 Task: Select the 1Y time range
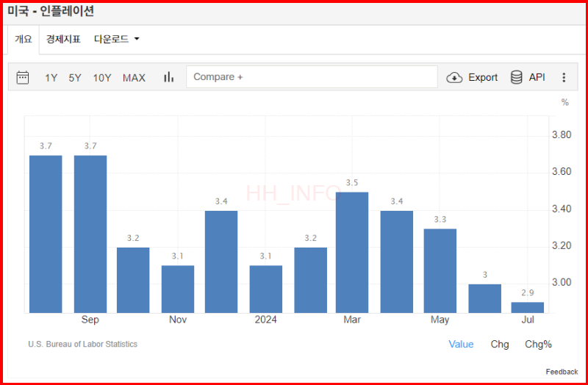click(51, 78)
